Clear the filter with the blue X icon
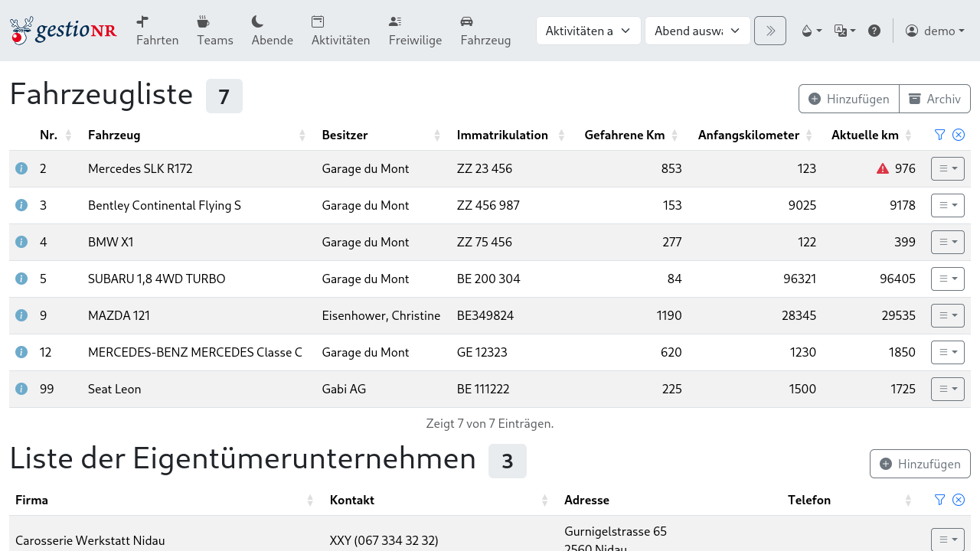Screen dimensions: 980x551 959,135
